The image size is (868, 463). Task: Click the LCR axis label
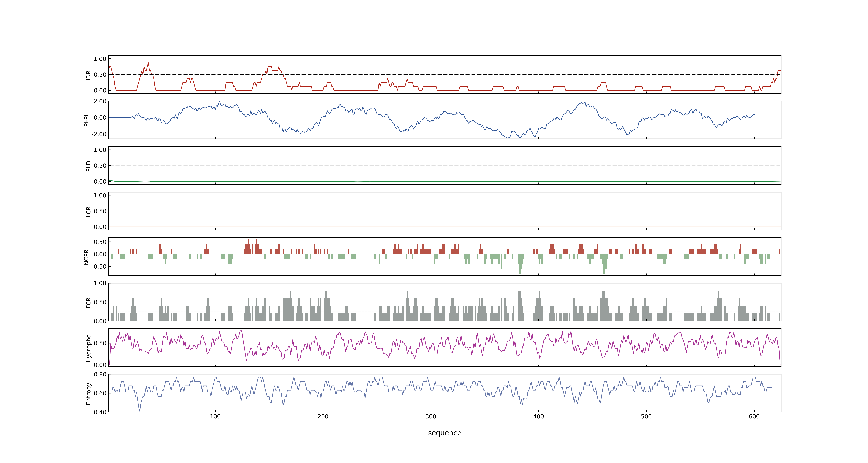(x=88, y=211)
